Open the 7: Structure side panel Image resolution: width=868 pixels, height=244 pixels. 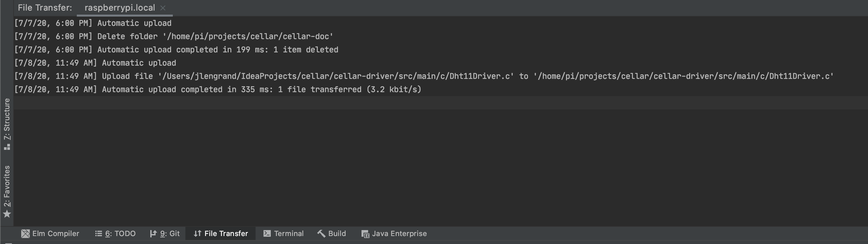click(x=7, y=124)
